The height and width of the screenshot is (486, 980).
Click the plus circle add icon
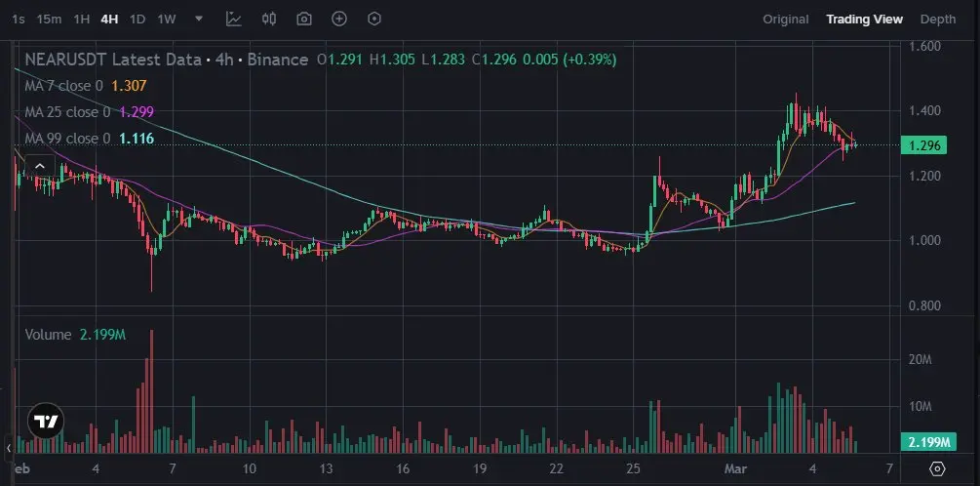tap(338, 19)
